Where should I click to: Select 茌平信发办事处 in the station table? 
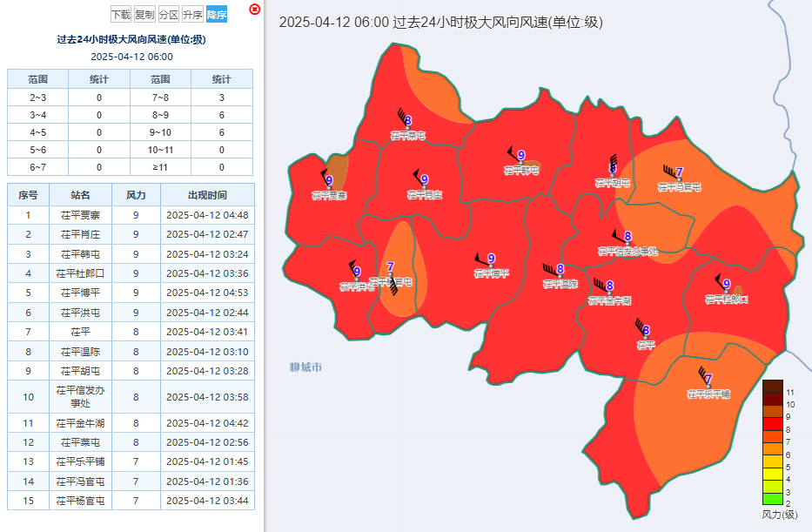tap(80, 397)
